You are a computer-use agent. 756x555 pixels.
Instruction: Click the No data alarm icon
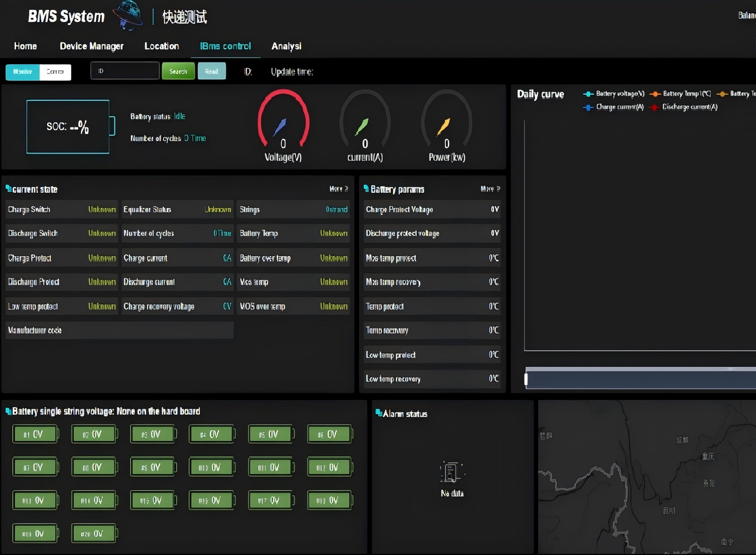(x=451, y=472)
